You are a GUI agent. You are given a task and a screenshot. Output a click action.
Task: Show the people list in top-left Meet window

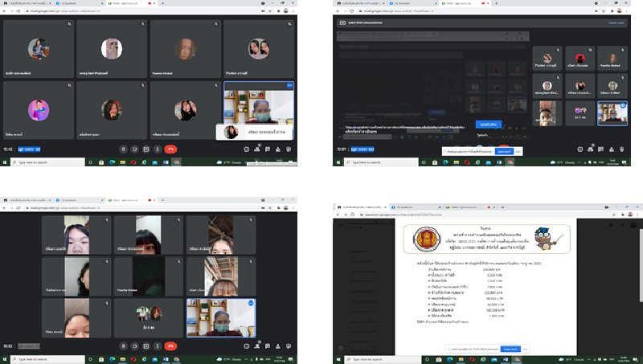click(x=257, y=149)
